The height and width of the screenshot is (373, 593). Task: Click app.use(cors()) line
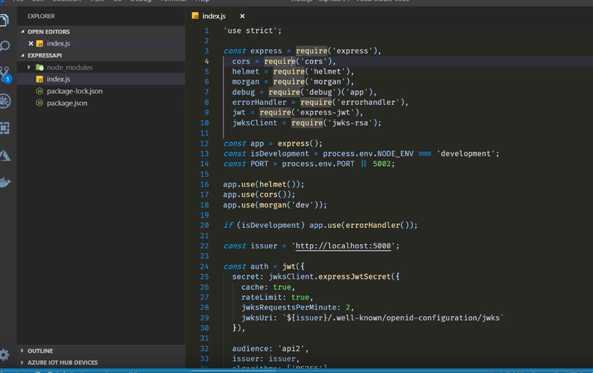pos(259,194)
